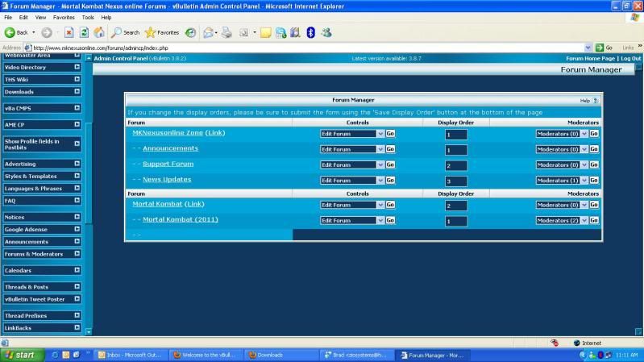Screen dimensions: 644x362
Task: Click the Windows Start button
Action: pos(21,355)
